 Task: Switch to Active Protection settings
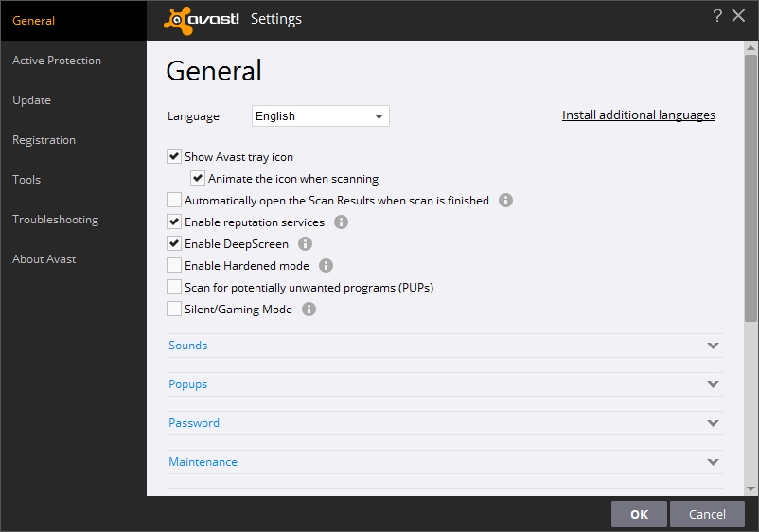point(57,61)
